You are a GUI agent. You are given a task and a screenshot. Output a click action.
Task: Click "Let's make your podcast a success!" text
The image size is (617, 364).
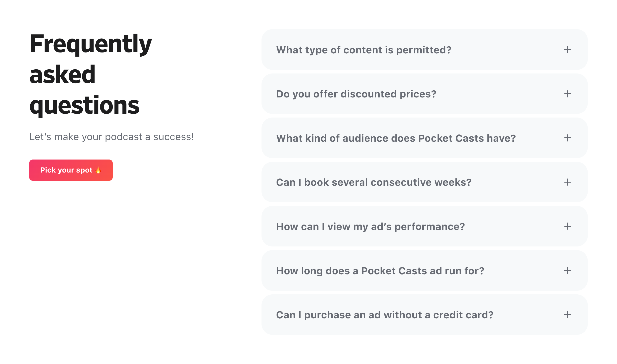112,137
